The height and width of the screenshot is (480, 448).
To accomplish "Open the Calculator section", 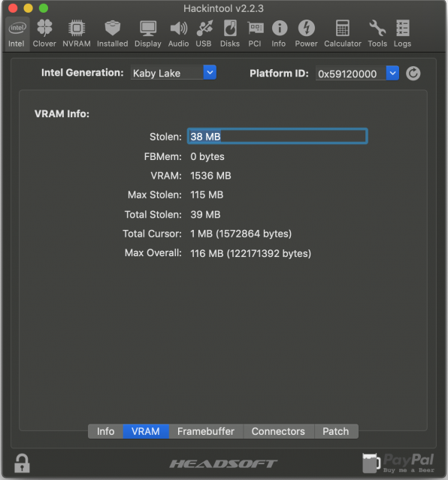I will [343, 34].
